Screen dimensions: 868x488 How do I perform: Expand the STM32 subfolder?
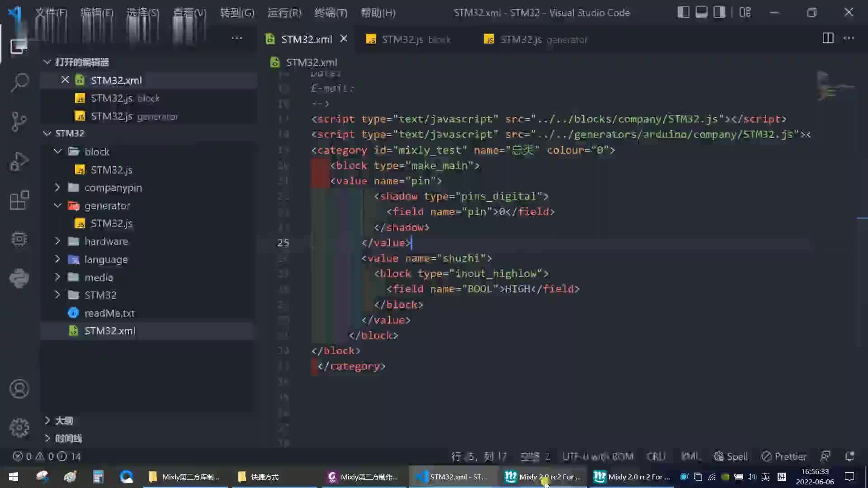57,295
